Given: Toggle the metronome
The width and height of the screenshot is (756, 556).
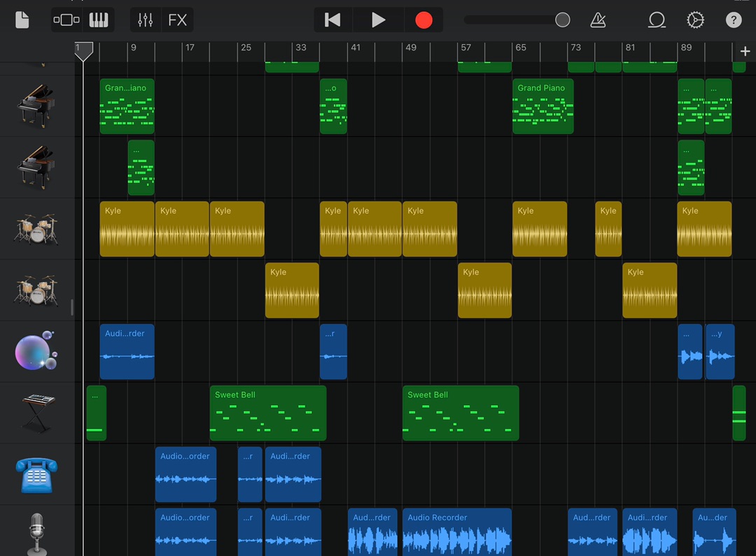Looking at the screenshot, I should [x=598, y=20].
